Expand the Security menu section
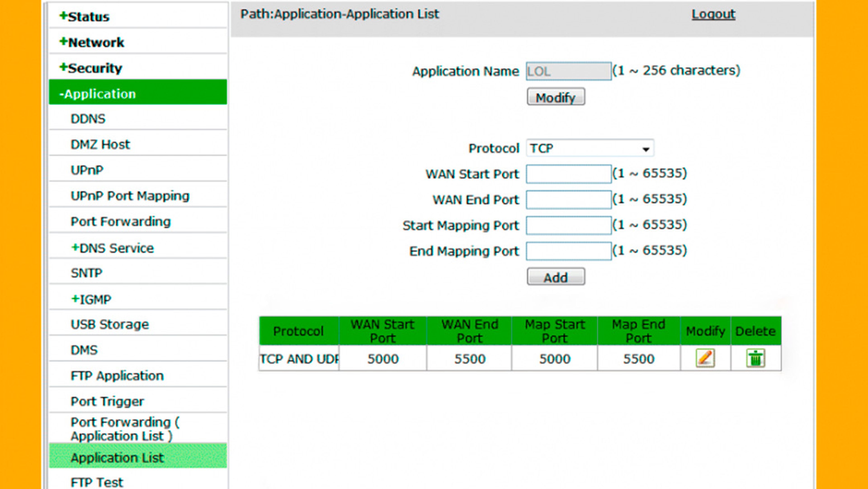 click(x=90, y=68)
